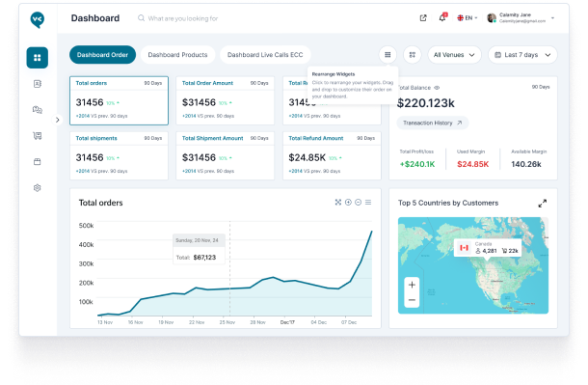Click the 'Total orders' chart title
The height and width of the screenshot is (385, 588).
tap(101, 203)
